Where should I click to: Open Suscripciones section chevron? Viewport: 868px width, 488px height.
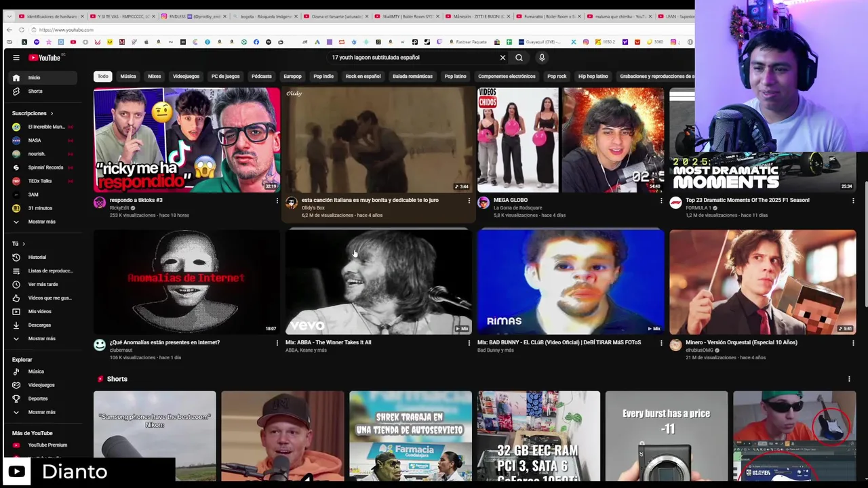pyautogui.click(x=52, y=113)
